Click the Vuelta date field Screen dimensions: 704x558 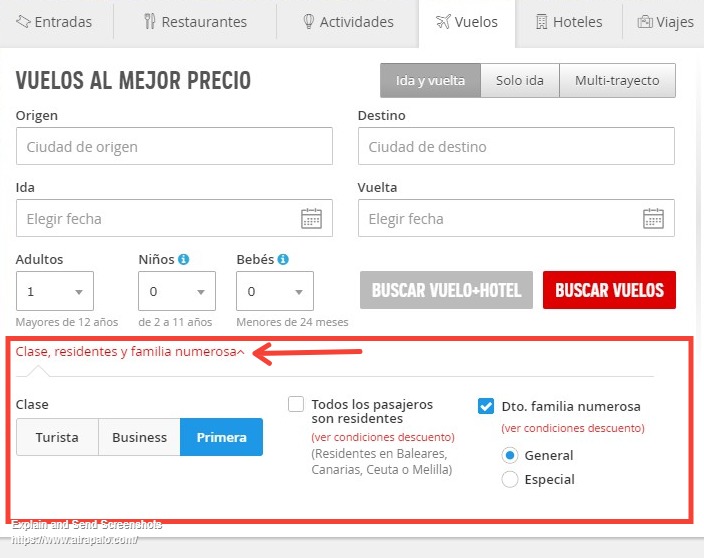click(516, 218)
